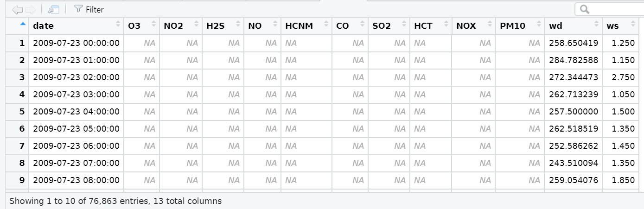Select row number 5 index cell
This screenshot has height=209, width=644.
[17, 112]
